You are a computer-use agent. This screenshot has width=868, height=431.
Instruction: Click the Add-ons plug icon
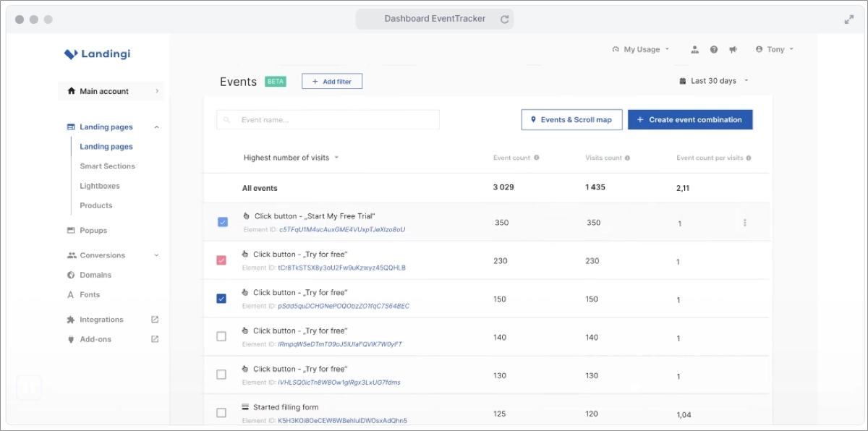(70, 339)
